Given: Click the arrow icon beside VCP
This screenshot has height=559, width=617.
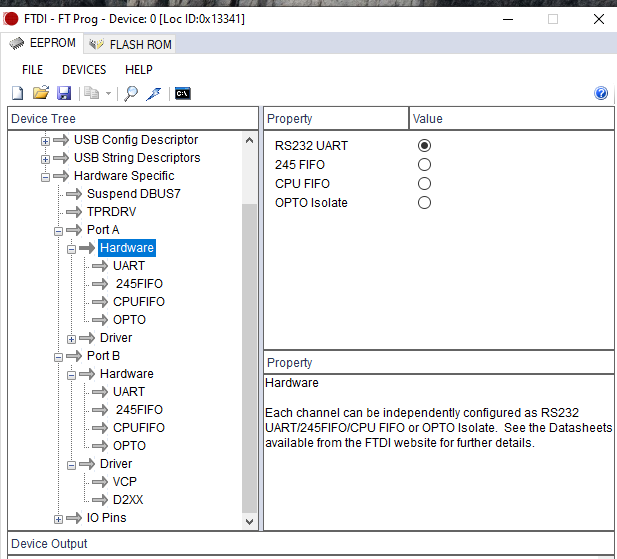Looking at the screenshot, I should tap(100, 482).
